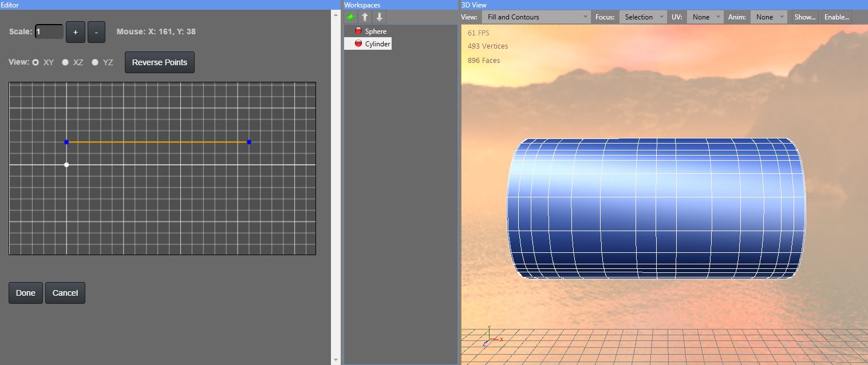Open the UV dropdown set to None
Screen dimensions: 868x365
click(x=705, y=17)
